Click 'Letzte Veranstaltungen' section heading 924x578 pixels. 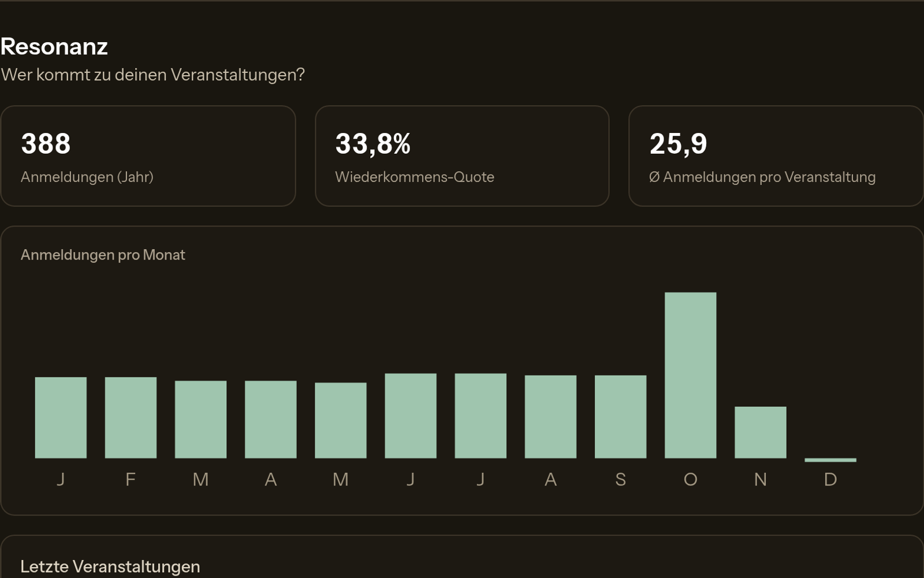(x=110, y=566)
